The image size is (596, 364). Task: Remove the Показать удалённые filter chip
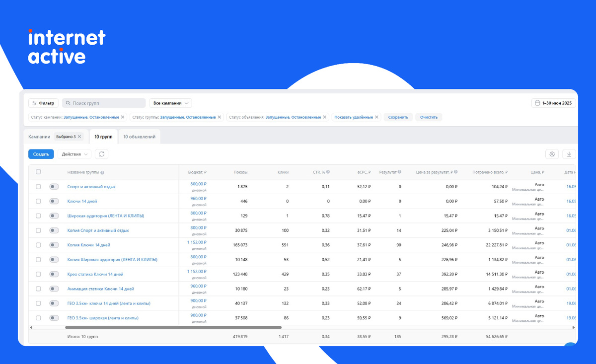pos(376,117)
